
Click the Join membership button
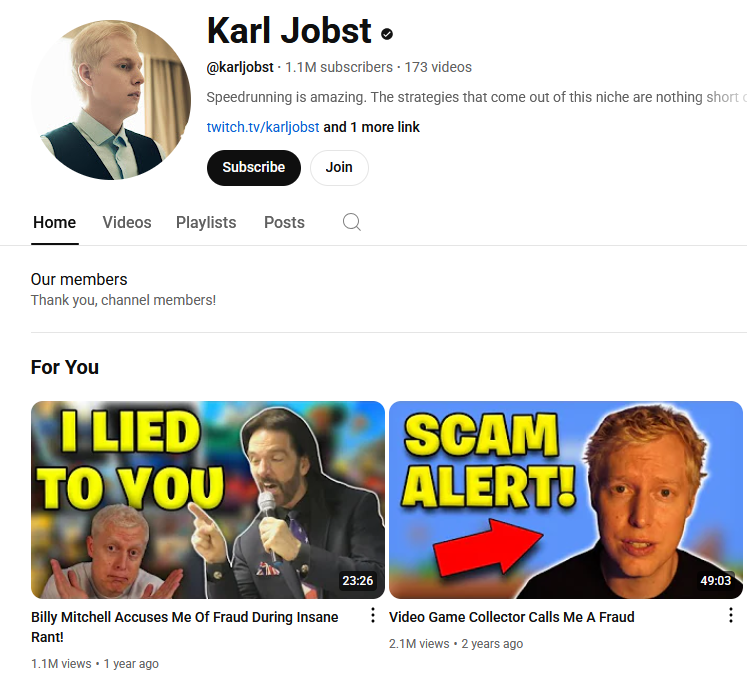(339, 168)
